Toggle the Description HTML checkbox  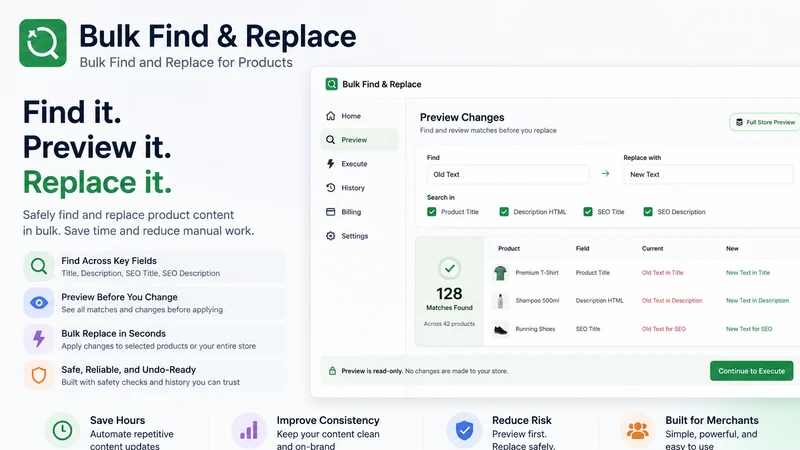pyautogui.click(x=504, y=212)
